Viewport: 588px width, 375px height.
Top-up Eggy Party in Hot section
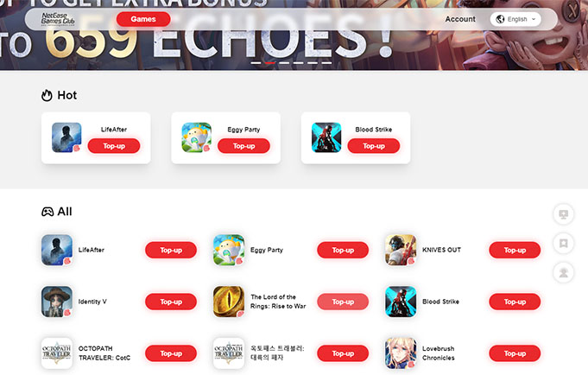(243, 146)
